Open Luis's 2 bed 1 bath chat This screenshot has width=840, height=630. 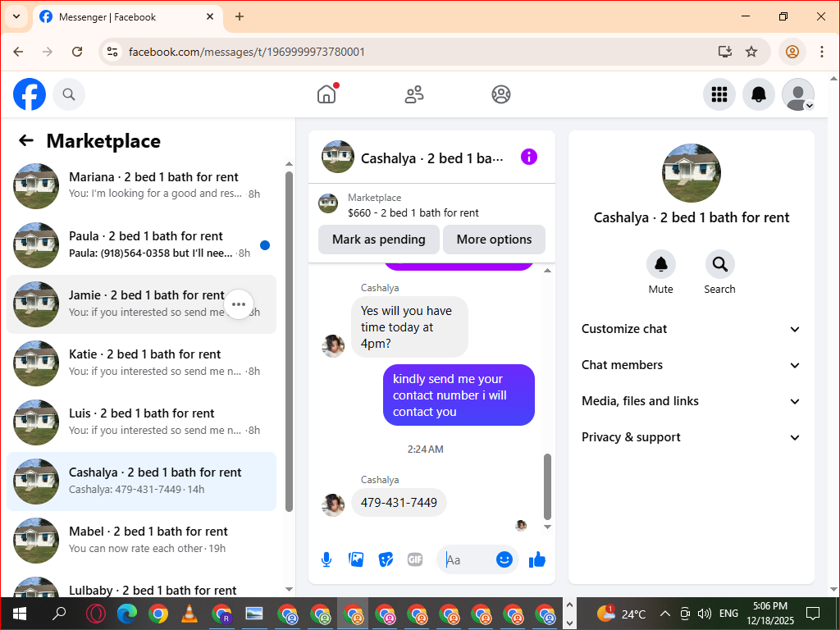pos(141,422)
